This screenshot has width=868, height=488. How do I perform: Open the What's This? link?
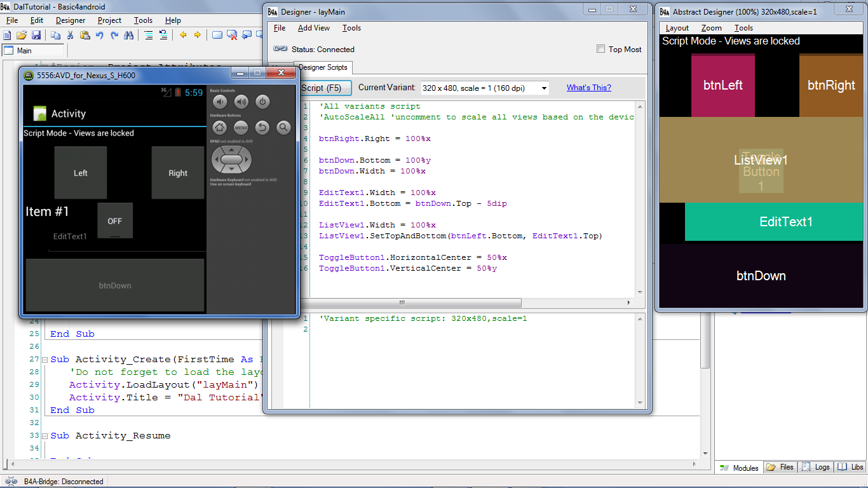(589, 88)
